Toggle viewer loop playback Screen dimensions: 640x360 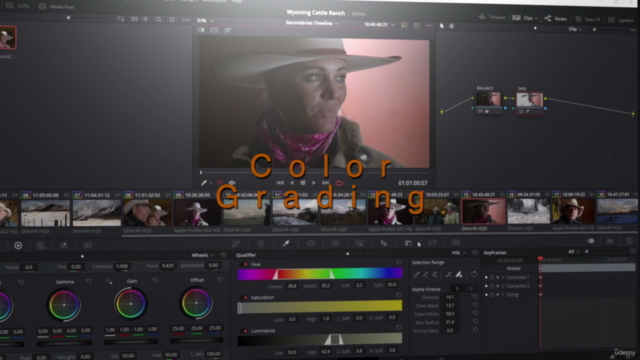point(339,183)
